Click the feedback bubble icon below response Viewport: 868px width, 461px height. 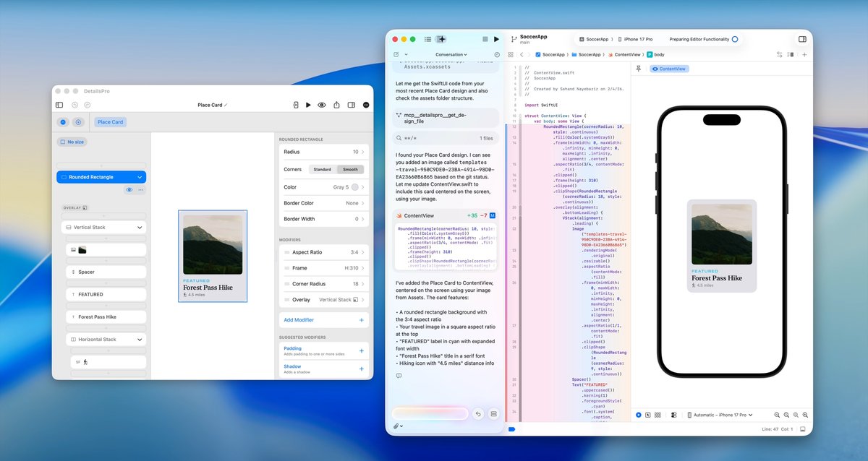tap(399, 376)
